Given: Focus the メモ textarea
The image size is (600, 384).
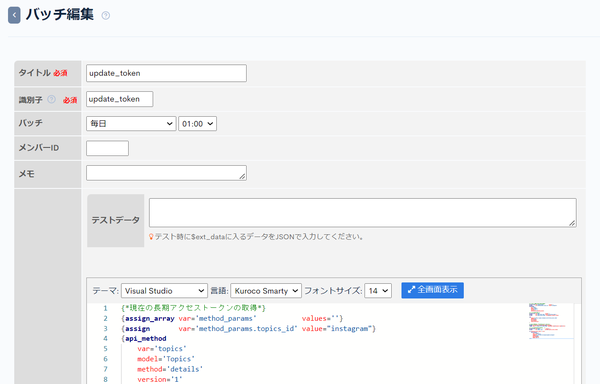Looking at the screenshot, I should [166, 173].
